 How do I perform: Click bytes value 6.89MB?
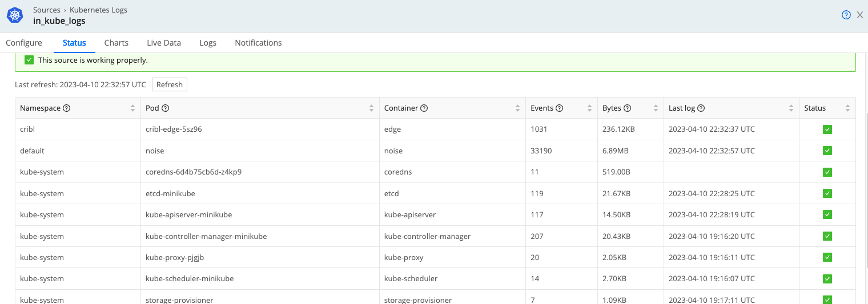point(616,151)
